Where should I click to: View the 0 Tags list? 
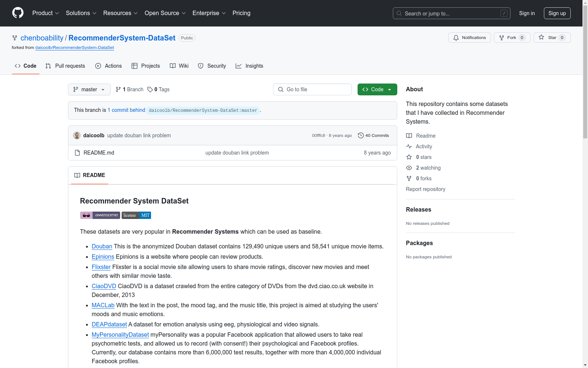[x=158, y=89]
